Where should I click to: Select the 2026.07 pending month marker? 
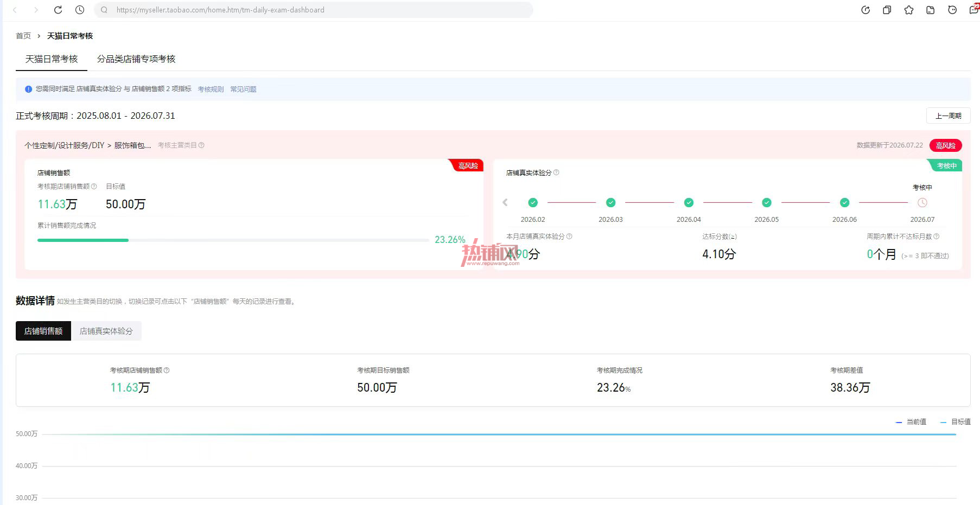[x=922, y=202]
